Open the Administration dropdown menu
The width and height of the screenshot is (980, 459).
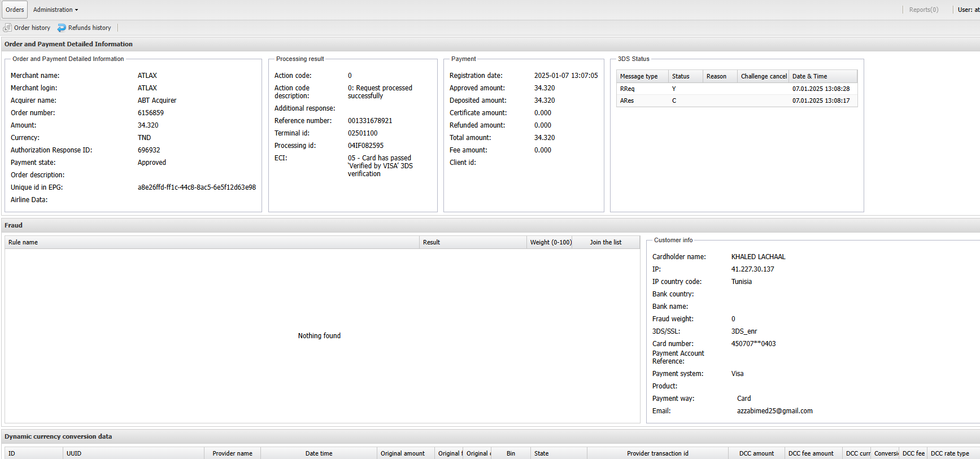[x=55, y=10]
